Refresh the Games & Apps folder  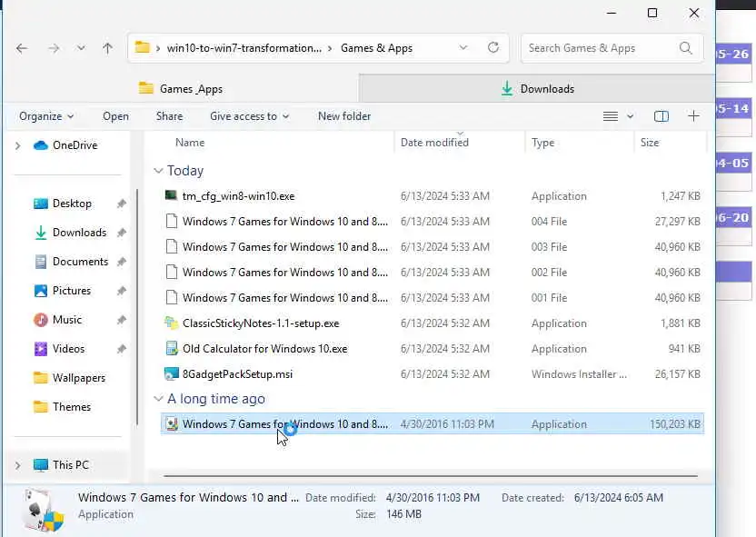pos(493,48)
